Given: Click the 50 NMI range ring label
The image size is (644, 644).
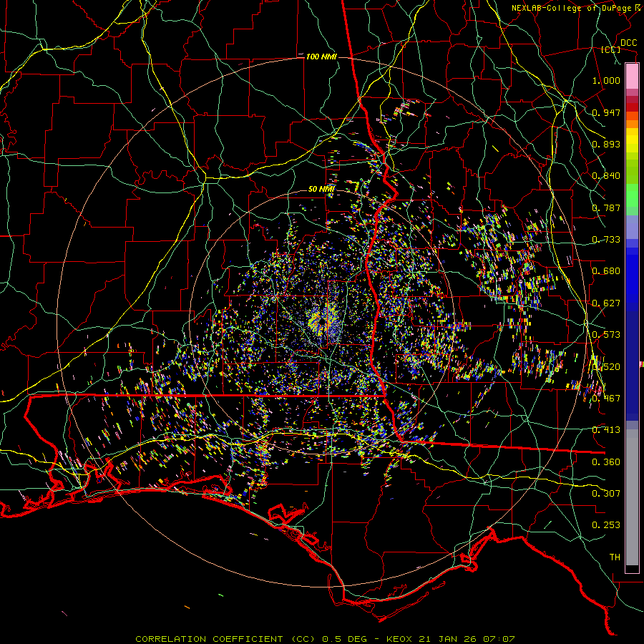Looking at the screenshot, I should [x=321, y=189].
